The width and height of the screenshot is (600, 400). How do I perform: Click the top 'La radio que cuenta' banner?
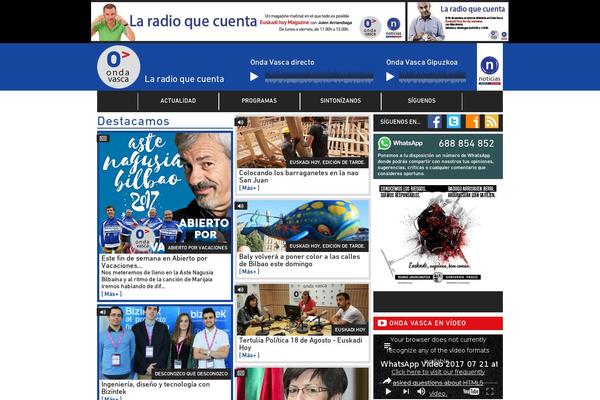[x=248, y=21]
